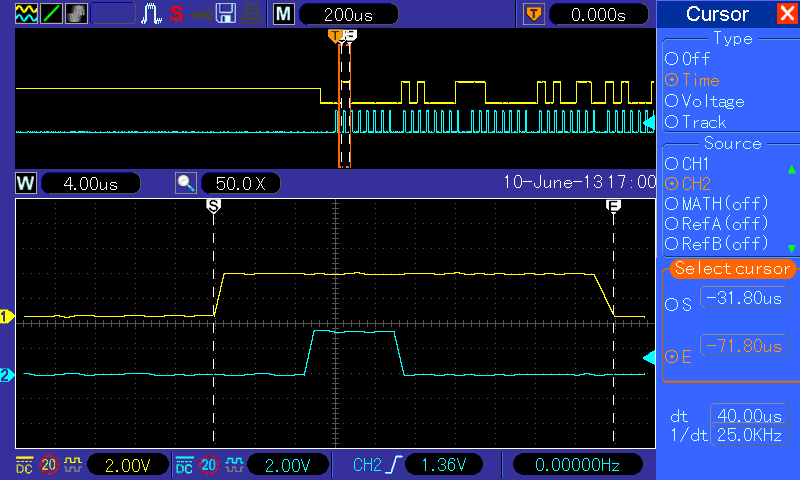Click the persistence waveform icon
The height and width of the screenshot is (480, 800).
pyautogui.click(x=77, y=13)
